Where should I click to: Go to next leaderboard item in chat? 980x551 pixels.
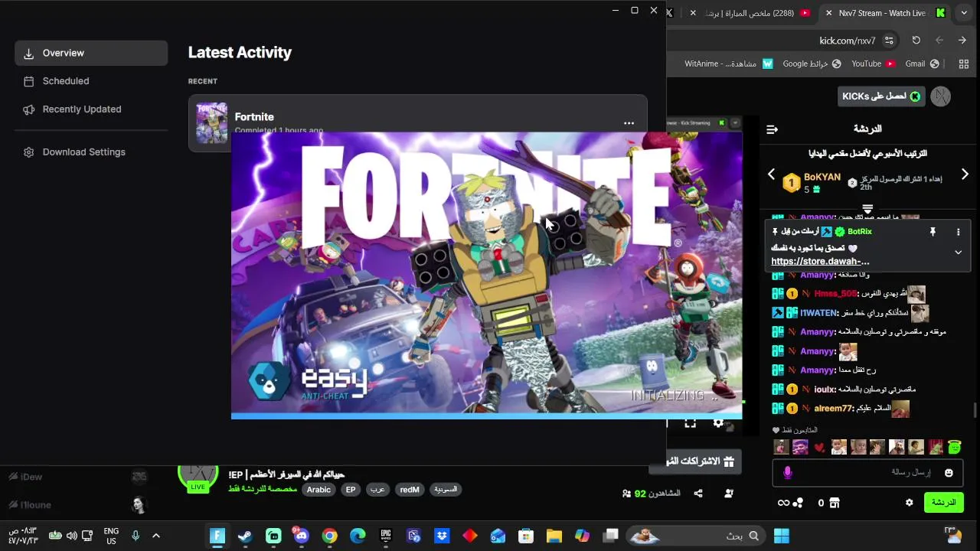pos(965,174)
